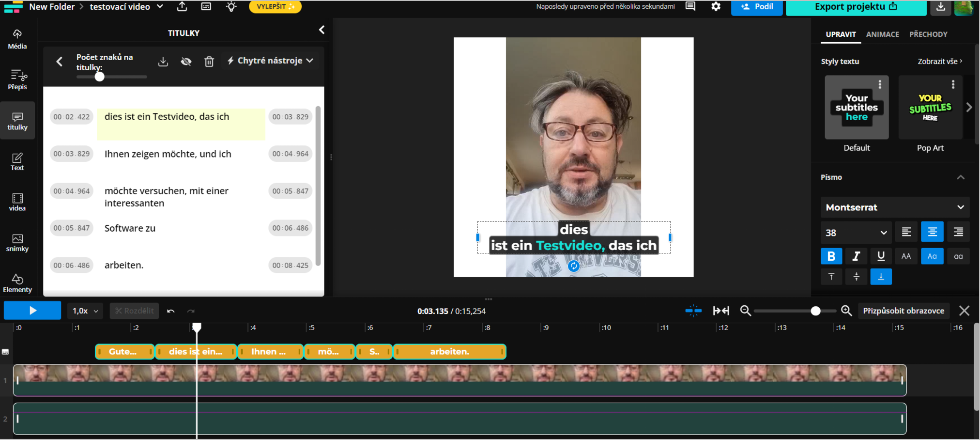Set text to capitalized Aa
Image resolution: width=980 pixels, height=440 pixels.
point(932,256)
